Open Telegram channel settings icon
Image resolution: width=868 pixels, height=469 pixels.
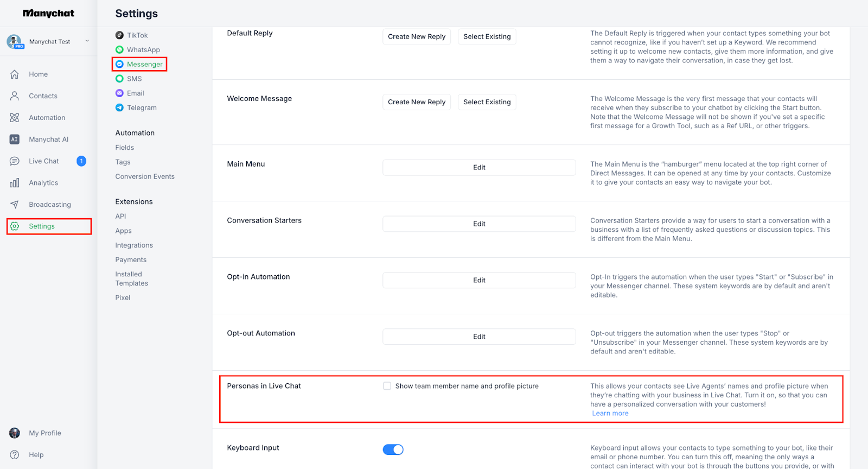pyautogui.click(x=119, y=108)
